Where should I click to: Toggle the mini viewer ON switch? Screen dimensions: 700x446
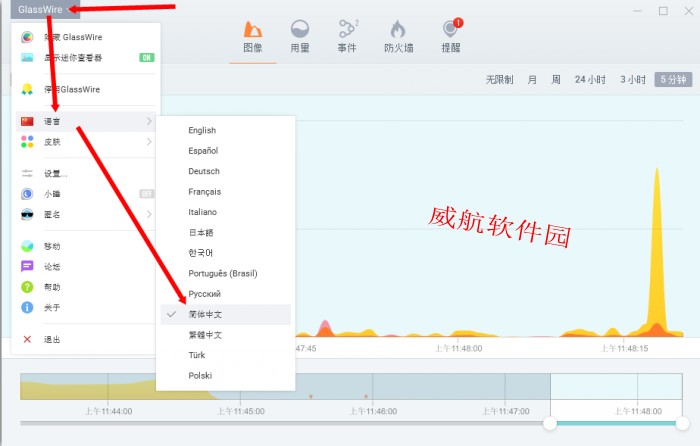(146, 57)
